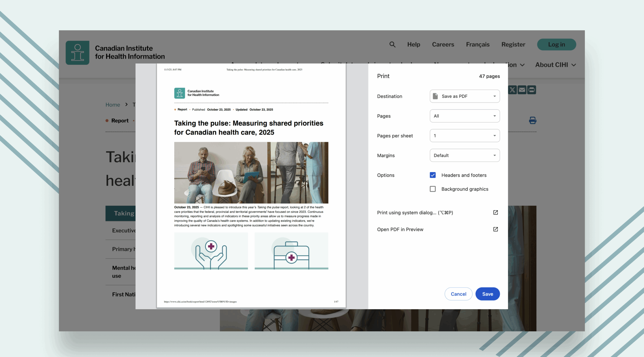The height and width of the screenshot is (357, 644).
Task: Click the email share icon
Action: tap(522, 90)
